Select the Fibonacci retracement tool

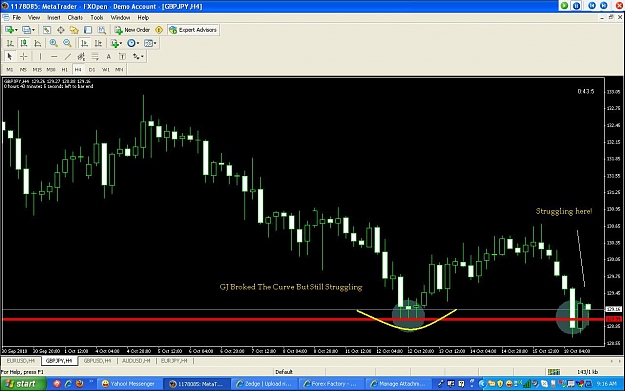click(x=95, y=57)
